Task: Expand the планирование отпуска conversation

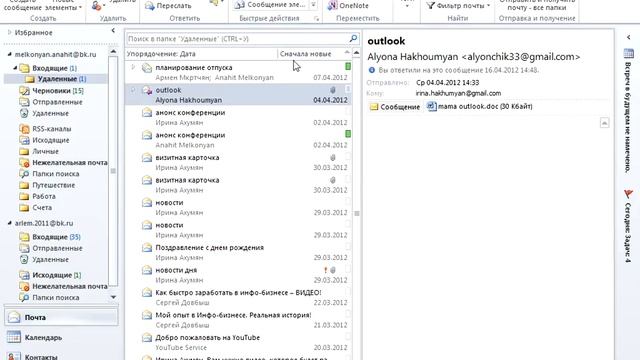Action: point(133,67)
